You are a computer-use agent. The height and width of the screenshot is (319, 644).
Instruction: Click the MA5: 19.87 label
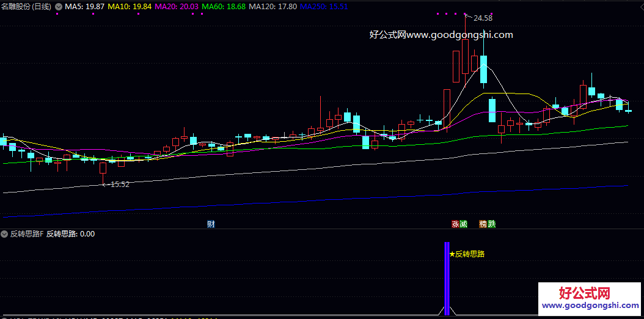[x=84, y=7]
